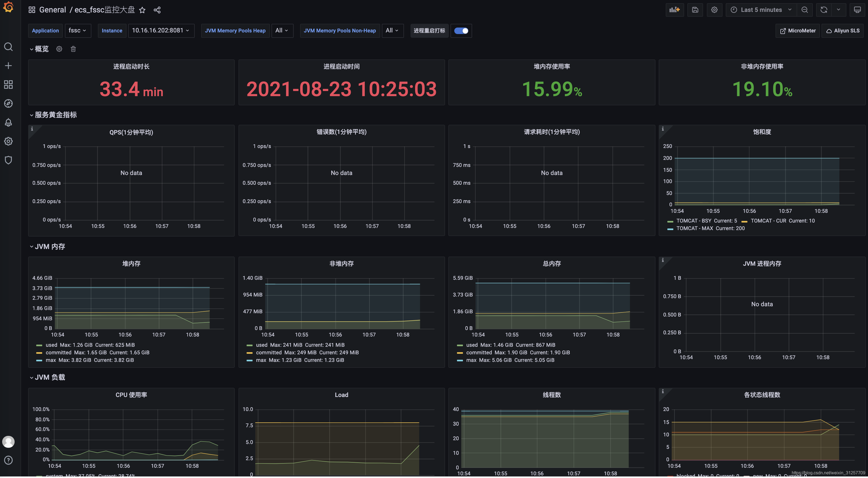Follow the Aliyun SLS link

tap(842, 31)
